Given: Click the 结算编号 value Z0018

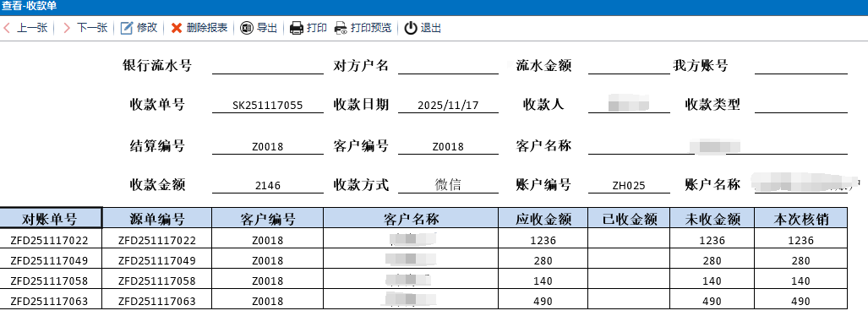Looking at the screenshot, I should (268, 147).
